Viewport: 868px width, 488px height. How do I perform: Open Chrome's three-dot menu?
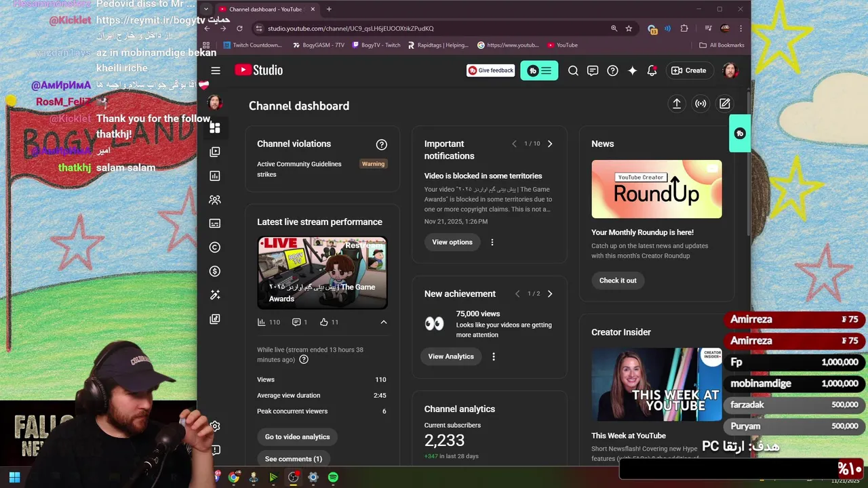click(x=741, y=28)
